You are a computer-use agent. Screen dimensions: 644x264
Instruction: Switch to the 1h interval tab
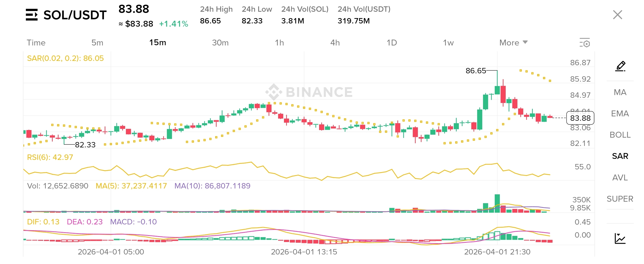tap(279, 43)
